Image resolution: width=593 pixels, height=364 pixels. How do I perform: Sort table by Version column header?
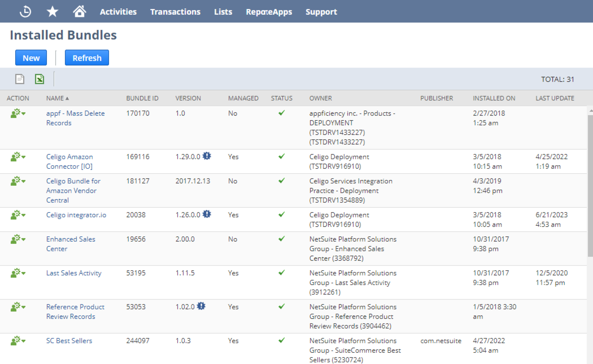point(188,98)
